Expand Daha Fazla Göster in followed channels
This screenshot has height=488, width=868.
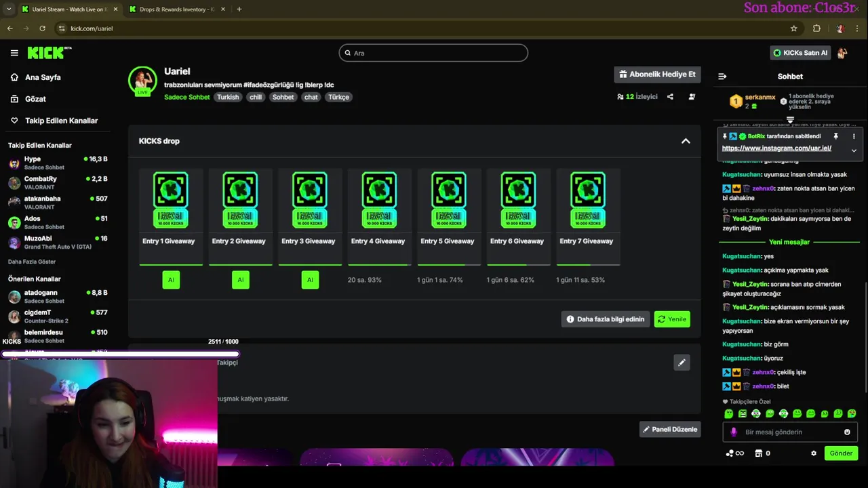tap(32, 262)
